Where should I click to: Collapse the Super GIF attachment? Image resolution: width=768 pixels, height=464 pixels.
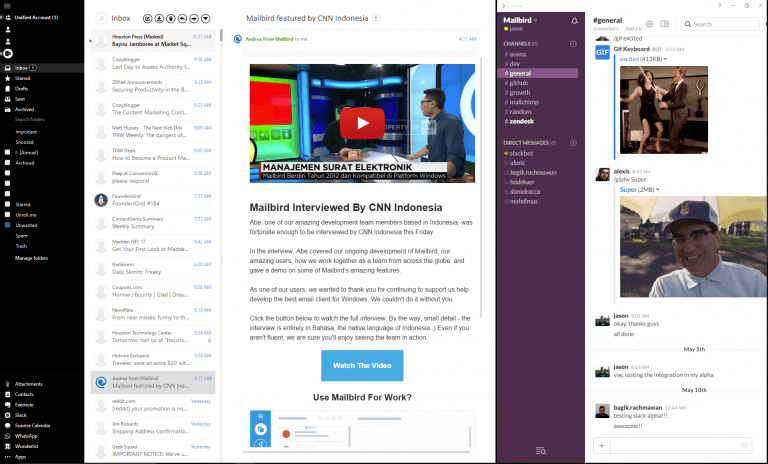click(x=657, y=190)
